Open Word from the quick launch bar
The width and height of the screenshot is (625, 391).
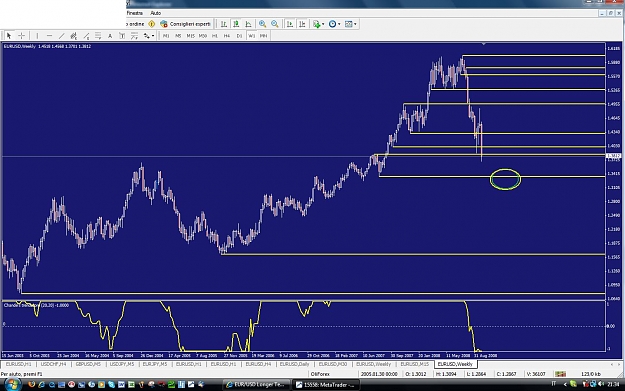pyautogui.click(x=121, y=384)
